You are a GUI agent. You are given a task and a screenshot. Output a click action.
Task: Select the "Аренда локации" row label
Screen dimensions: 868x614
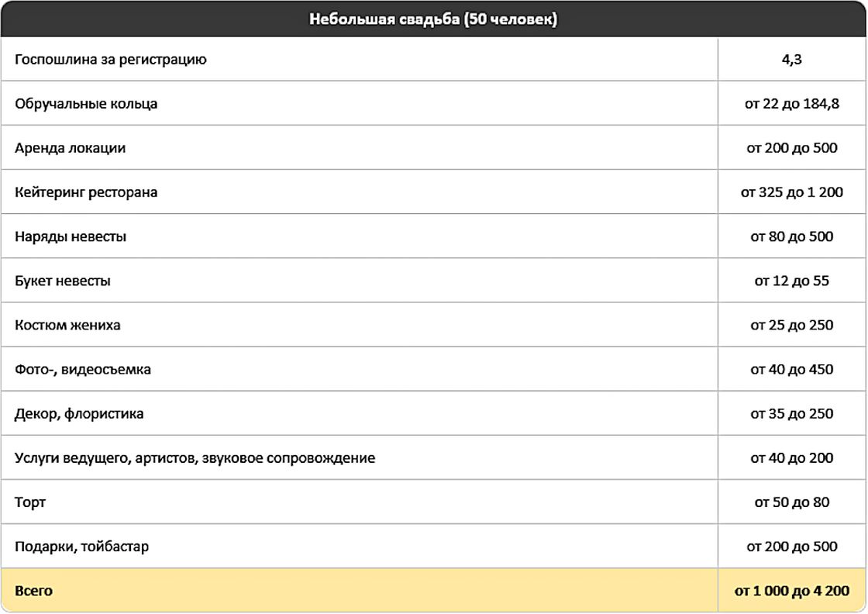[71, 148]
